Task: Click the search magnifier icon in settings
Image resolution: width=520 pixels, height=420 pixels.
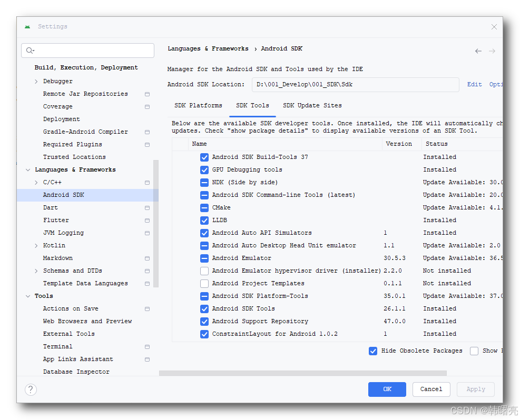Action: (x=30, y=51)
